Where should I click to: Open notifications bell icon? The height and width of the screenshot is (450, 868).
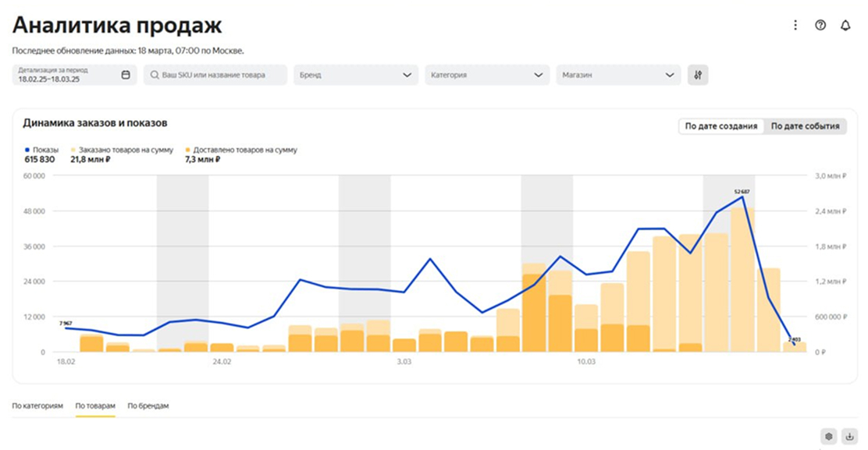(845, 25)
